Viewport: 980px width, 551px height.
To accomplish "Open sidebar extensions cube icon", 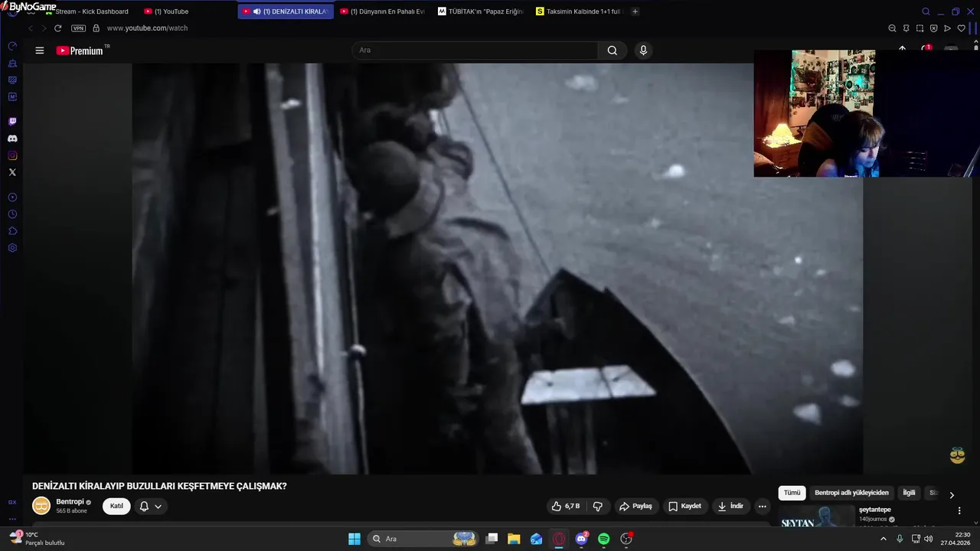I will tap(12, 231).
